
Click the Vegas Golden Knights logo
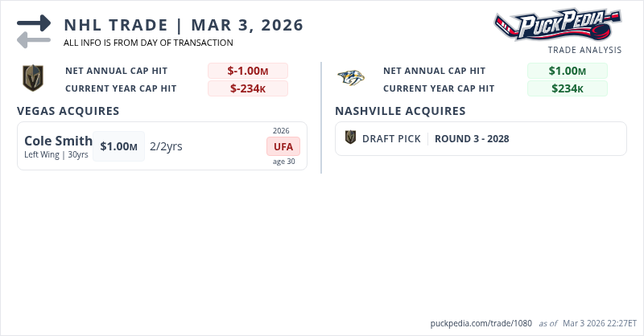click(32, 79)
